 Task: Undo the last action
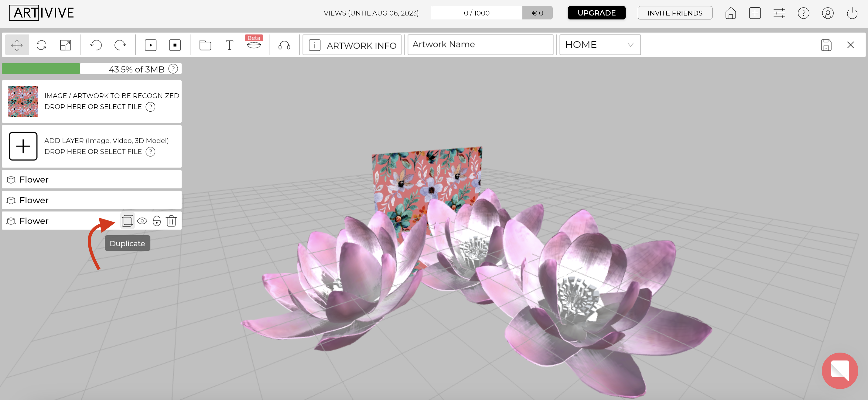pyautogui.click(x=96, y=45)
